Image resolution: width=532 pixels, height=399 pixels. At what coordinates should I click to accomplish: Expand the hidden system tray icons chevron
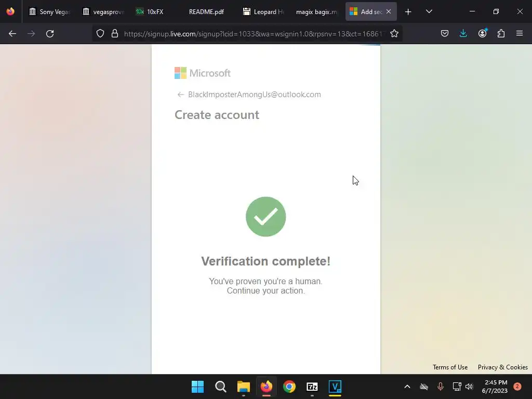(407, 387)
